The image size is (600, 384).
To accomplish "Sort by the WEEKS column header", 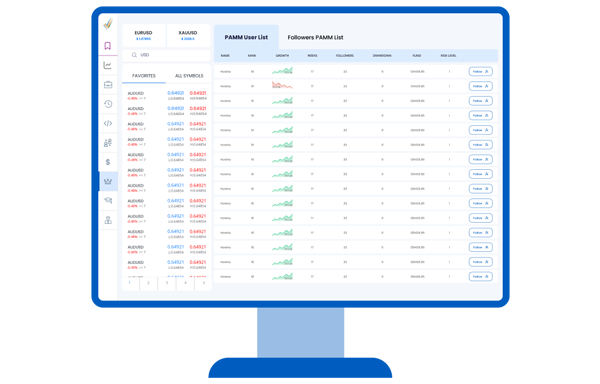I will [312, 56].
